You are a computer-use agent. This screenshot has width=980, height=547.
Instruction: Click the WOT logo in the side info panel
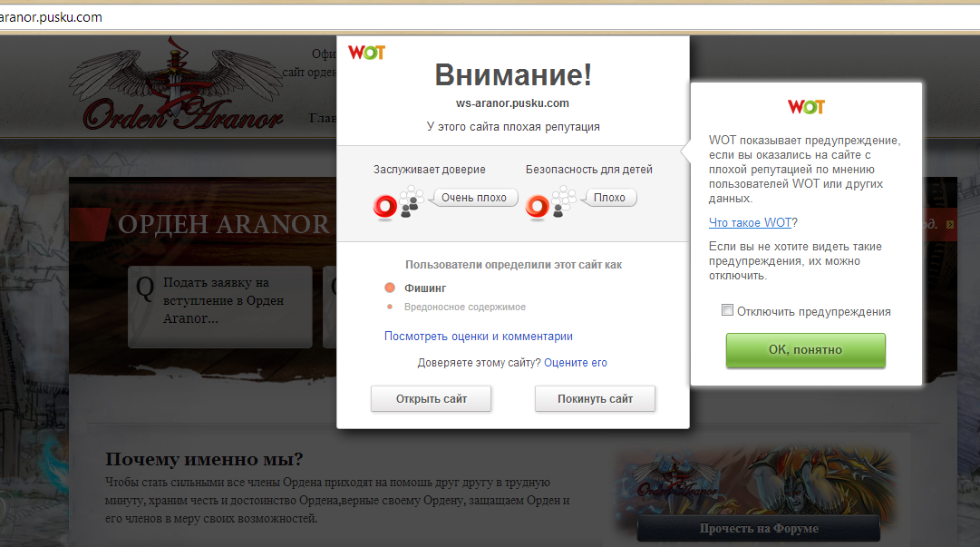[x=806, y=107]
